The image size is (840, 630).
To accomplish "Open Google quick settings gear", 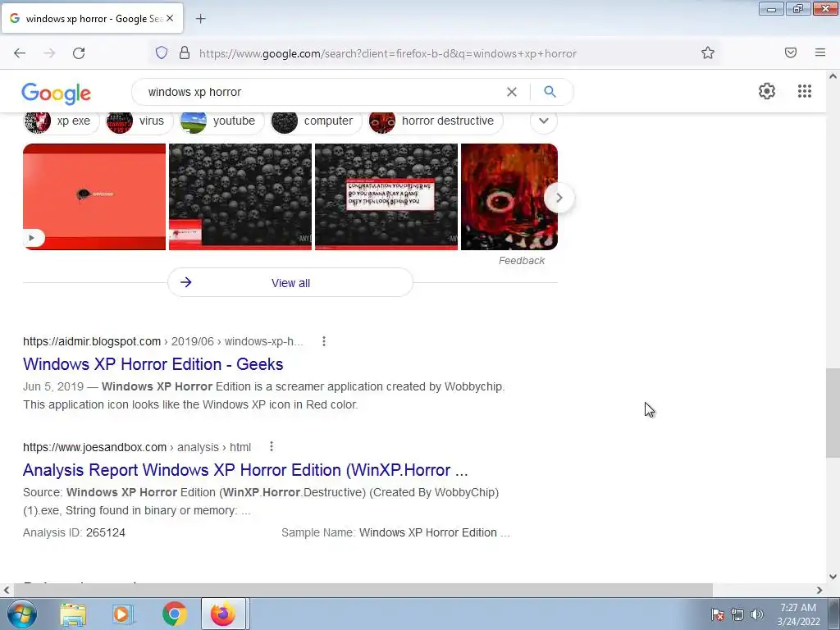I will (x=767, y=91).
